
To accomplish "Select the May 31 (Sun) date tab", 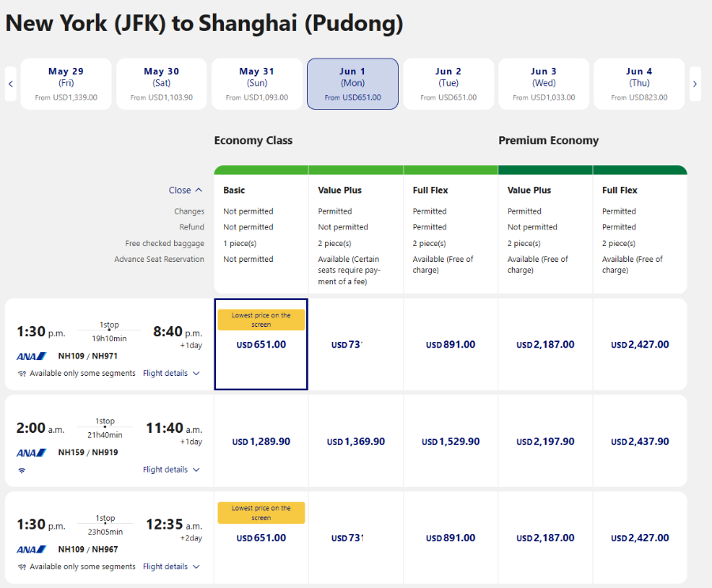I will click(256, 84).
